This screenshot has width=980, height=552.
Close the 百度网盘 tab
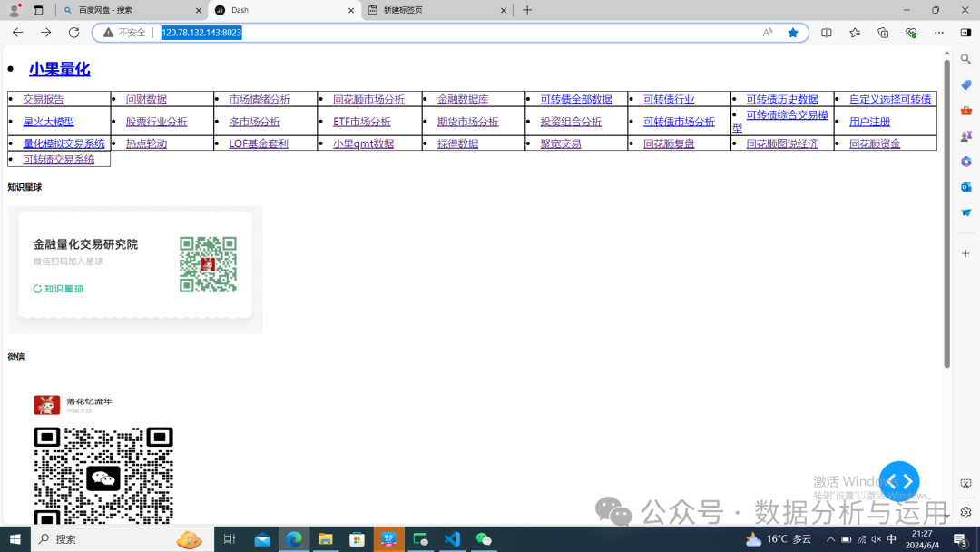[199, 10]
